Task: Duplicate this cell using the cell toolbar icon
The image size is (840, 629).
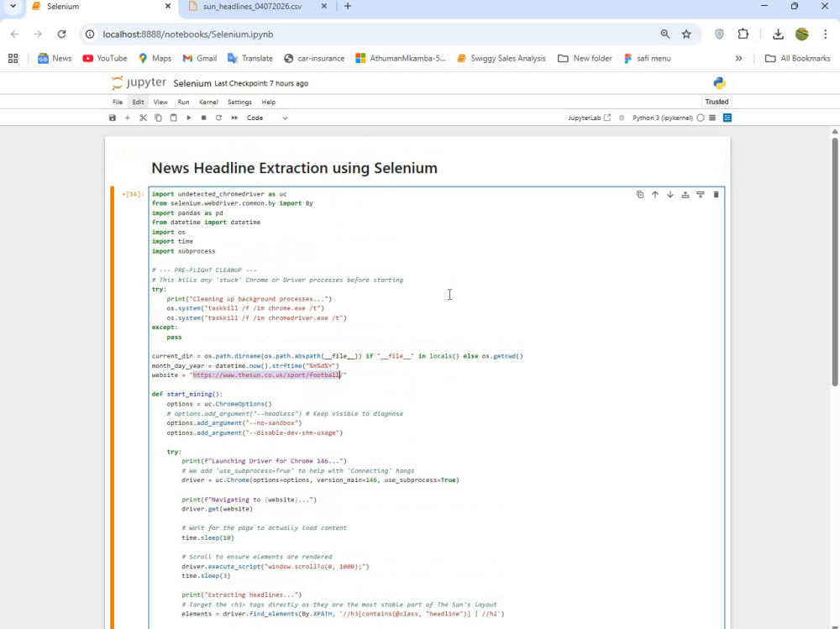Action: tap(639, 195)
